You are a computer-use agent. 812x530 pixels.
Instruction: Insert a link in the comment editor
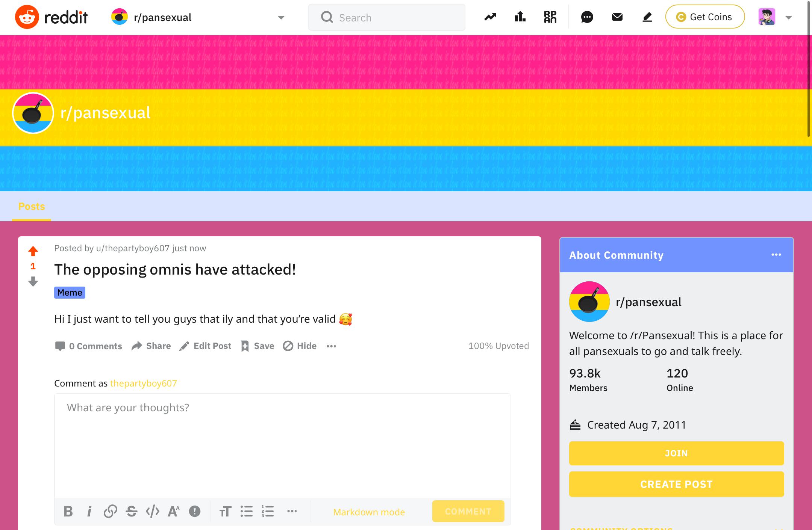point(111,511)
